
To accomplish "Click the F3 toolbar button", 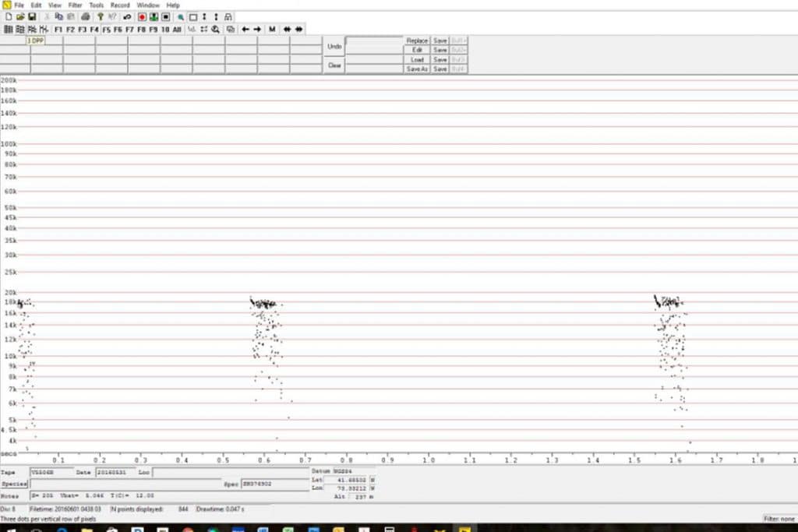I will pyautogui.click(x=83, y=30).
